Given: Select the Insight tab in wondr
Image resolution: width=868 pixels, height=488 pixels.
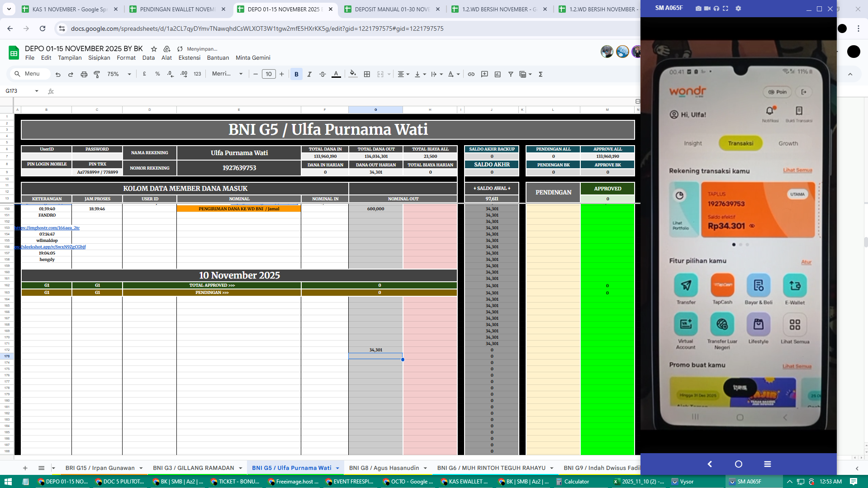Looking at the screenshot, I should click(693, 143).
